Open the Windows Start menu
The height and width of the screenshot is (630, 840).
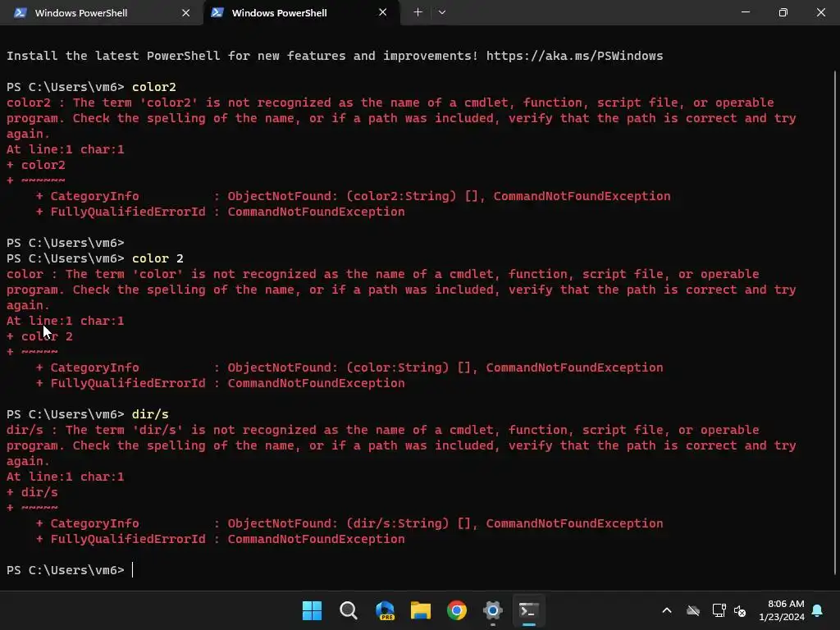pyautogui.click(x=312, y=610)
